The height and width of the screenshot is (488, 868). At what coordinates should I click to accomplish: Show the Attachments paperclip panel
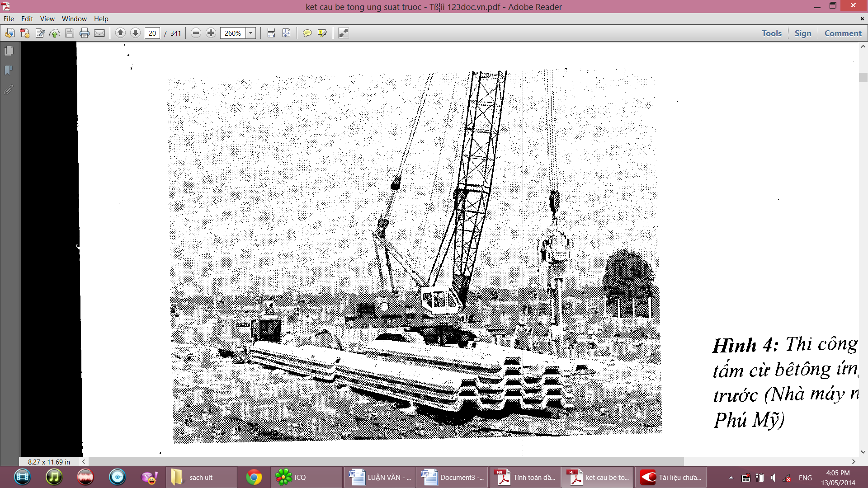(x=9, y=89)
